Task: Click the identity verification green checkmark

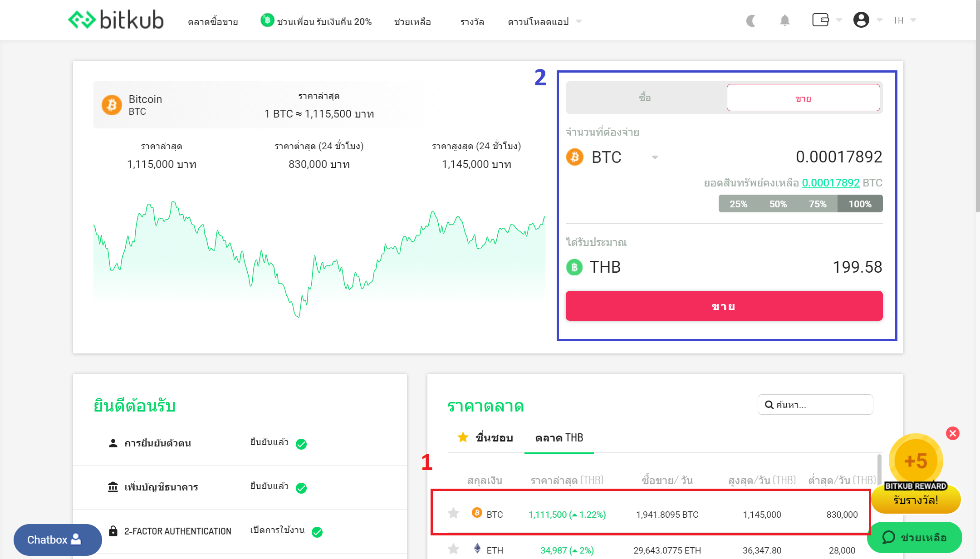Action: (301, 444)
